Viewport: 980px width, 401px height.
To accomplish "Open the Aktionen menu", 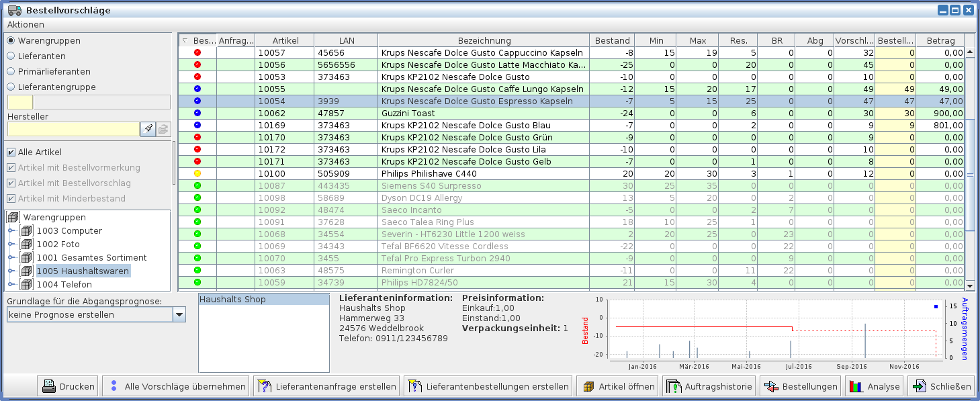I will tap(26, 24).
